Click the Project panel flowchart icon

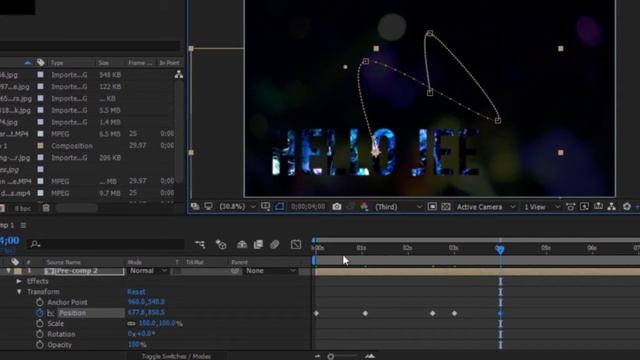tap(179, 74)
